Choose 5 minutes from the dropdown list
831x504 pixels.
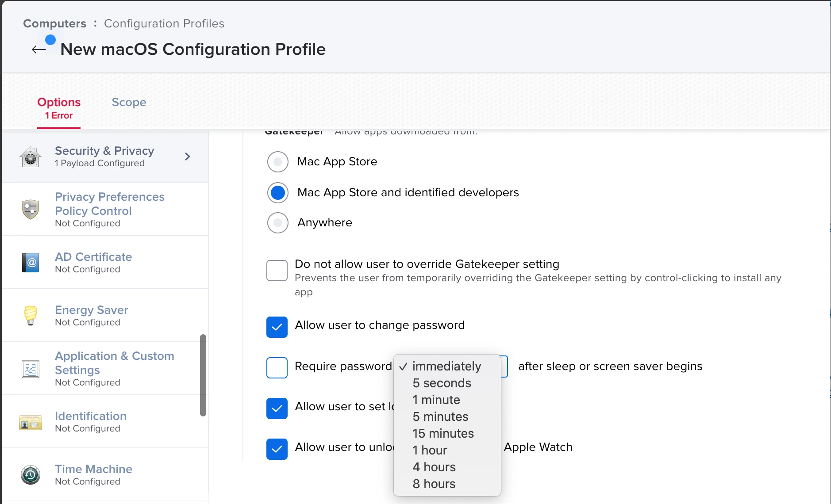tap(440, 416)
